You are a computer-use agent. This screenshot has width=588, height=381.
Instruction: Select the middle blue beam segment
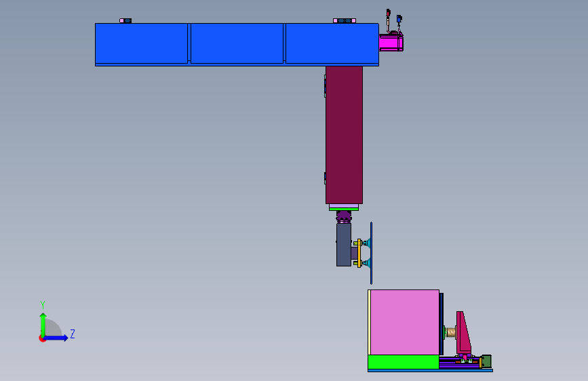[x=237, y=43]
